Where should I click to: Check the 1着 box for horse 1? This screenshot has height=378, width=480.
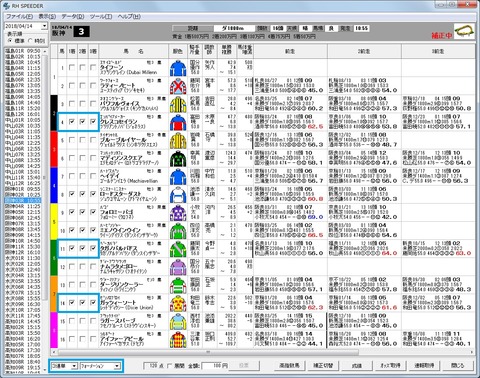point(72,68)
